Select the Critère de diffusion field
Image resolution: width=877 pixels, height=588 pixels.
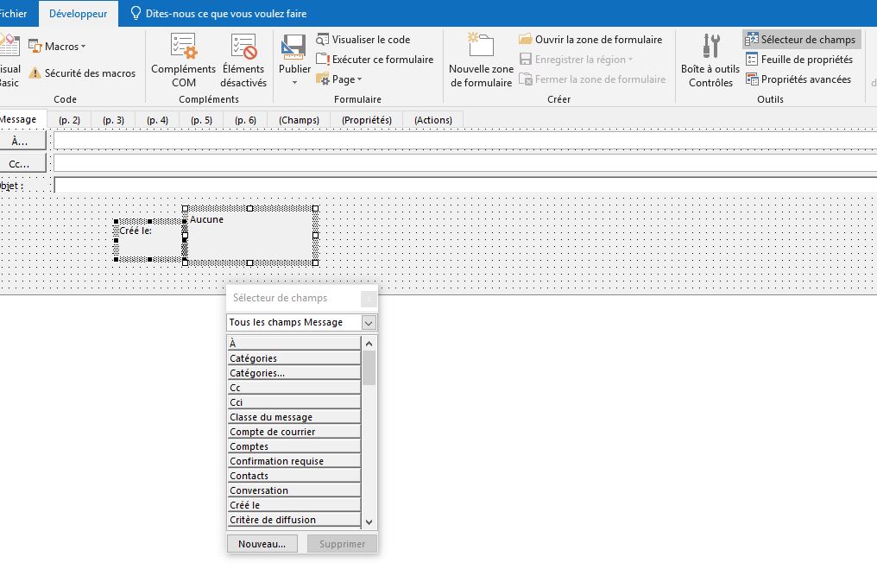[294, 519]
